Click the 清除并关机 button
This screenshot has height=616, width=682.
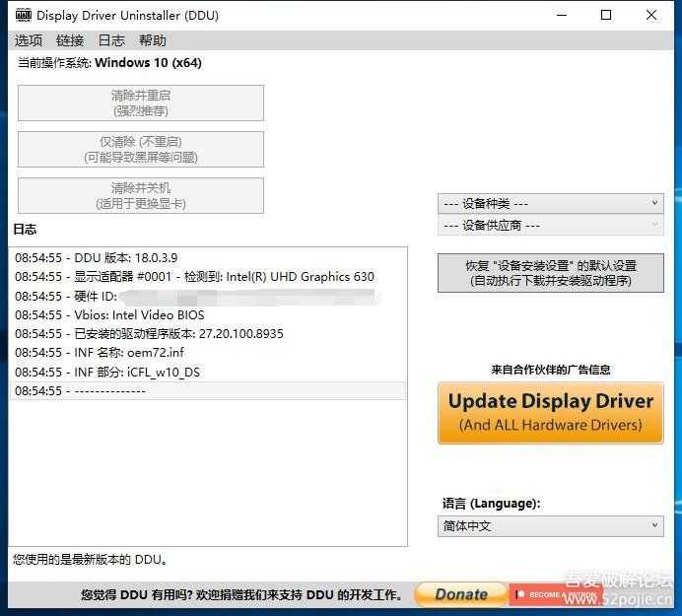[141, 195]
